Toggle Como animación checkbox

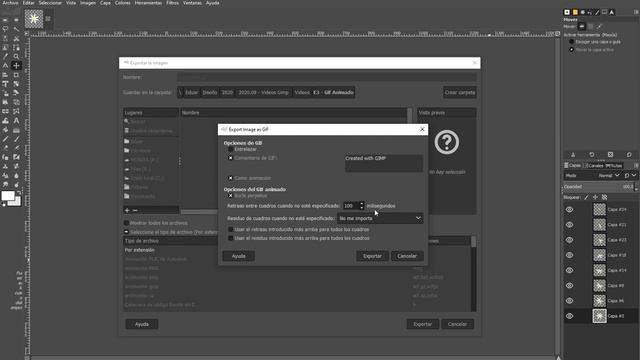click(231, 178)
